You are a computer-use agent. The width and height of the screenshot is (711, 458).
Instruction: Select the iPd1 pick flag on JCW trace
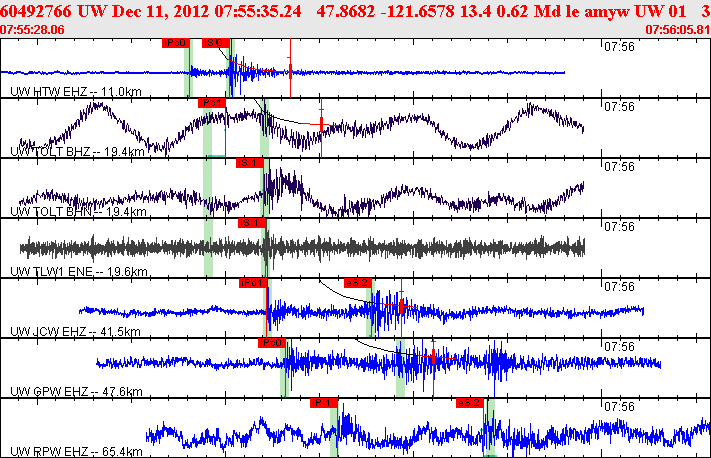[253, 283]
